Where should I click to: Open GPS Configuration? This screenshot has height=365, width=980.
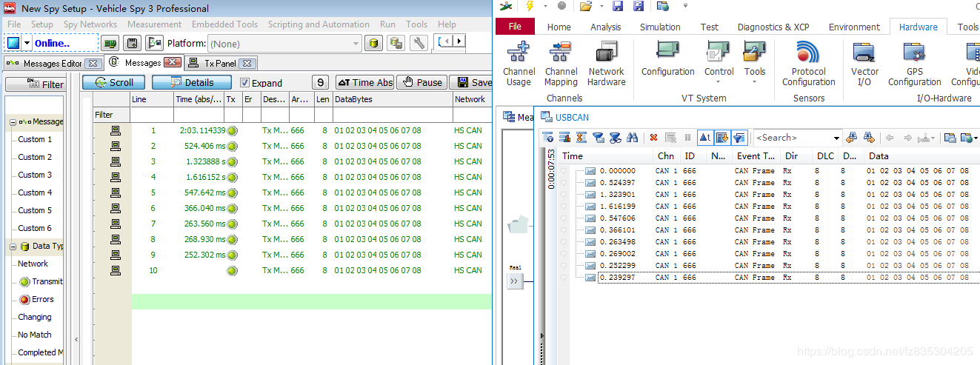[914, 64]
